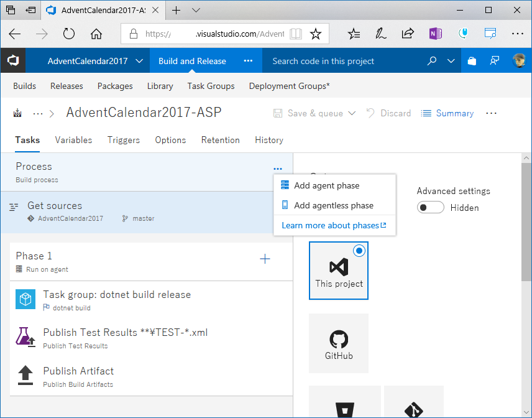
Task: Expand the search options chevron
Action: point(451,61)
